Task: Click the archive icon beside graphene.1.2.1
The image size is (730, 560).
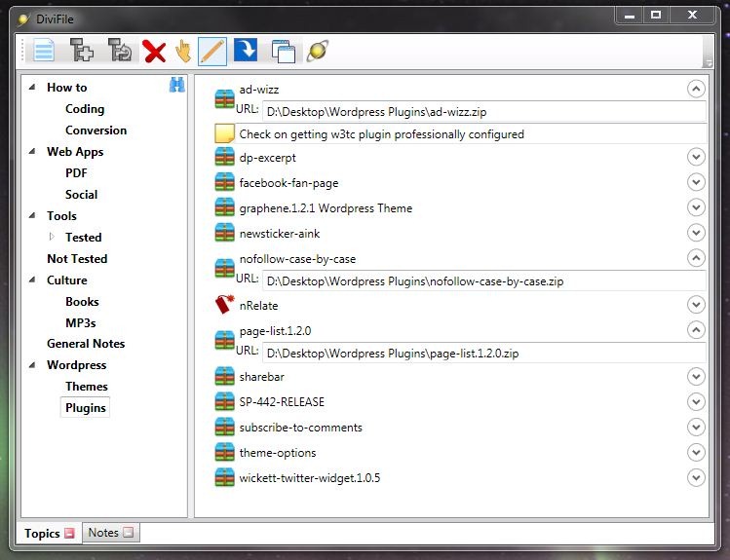Action: (x=225, y=207)
